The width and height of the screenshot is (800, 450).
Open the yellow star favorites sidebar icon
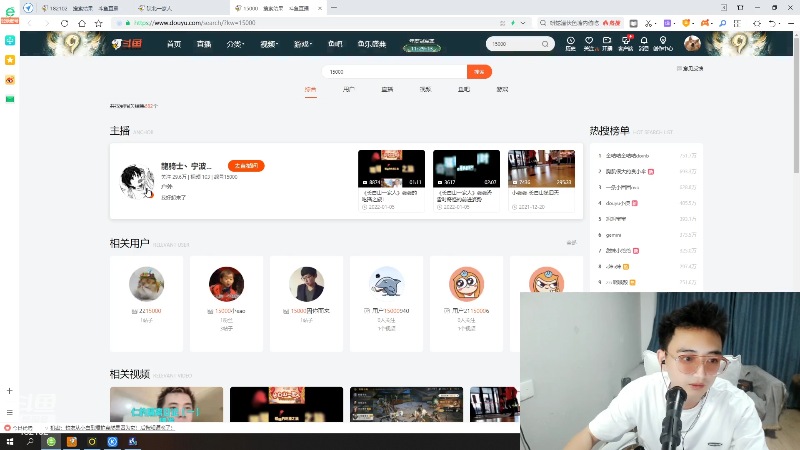click(10, 60)
